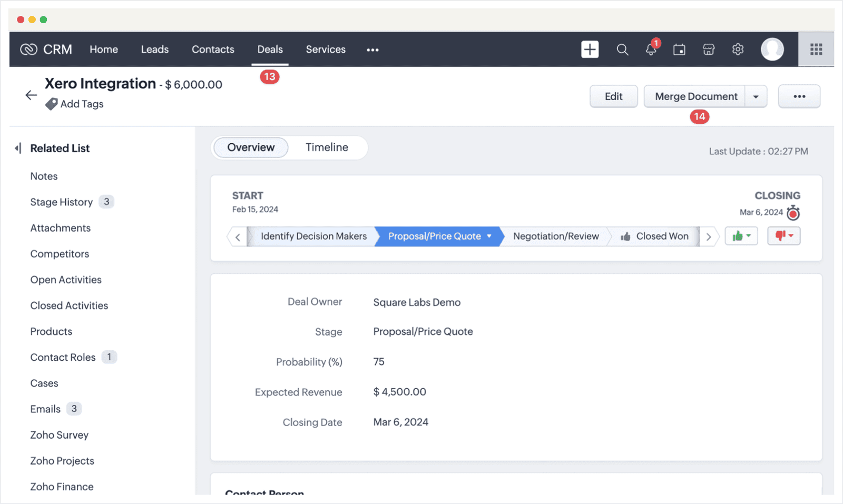Open the more actions ellipsis button

point(799,96)
